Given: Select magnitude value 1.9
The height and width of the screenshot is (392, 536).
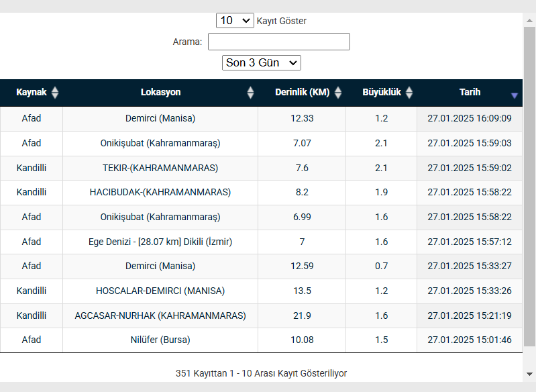Looking at the screenshot, I should point(382,193).
